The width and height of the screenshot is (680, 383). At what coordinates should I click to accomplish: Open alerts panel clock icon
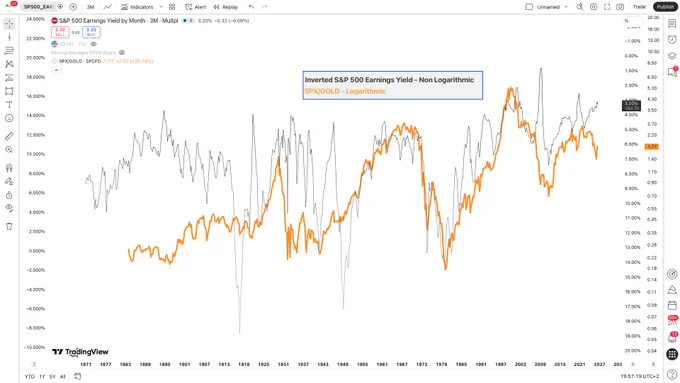coord(672,39)
